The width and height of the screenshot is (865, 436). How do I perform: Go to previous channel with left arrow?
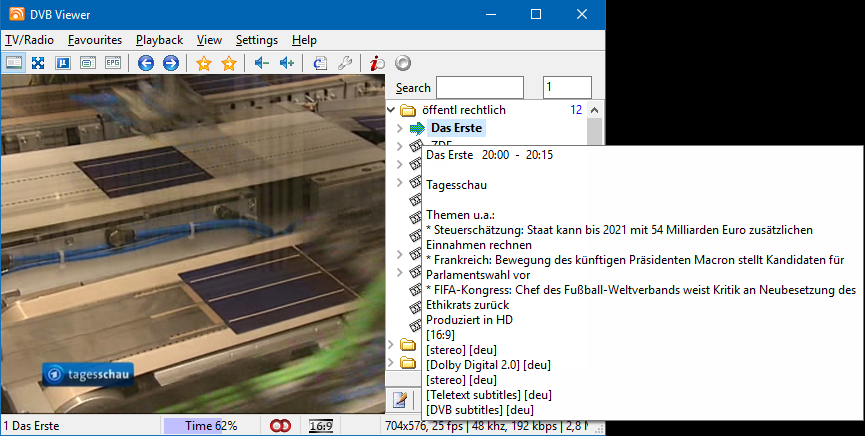[146, 63]
